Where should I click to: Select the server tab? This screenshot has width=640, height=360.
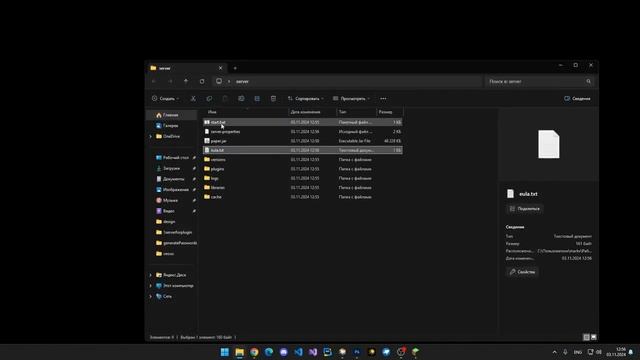[x=187, y=68]
